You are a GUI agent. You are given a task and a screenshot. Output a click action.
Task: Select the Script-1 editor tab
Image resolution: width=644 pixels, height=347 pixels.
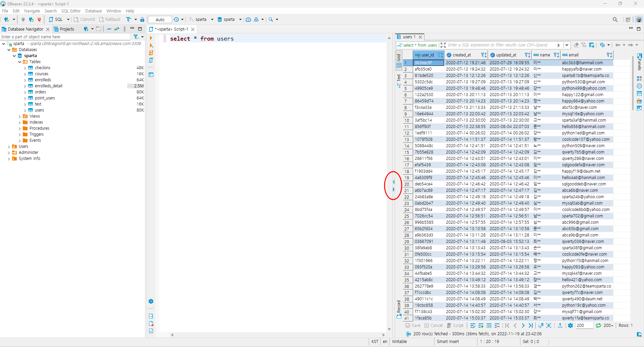[171, 29]
